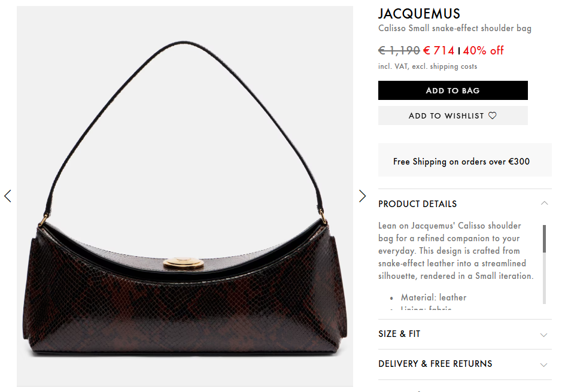574x392 pixels.
Task: Expand Size & Fit using its chevron
Action: click(x=543, y=335)
